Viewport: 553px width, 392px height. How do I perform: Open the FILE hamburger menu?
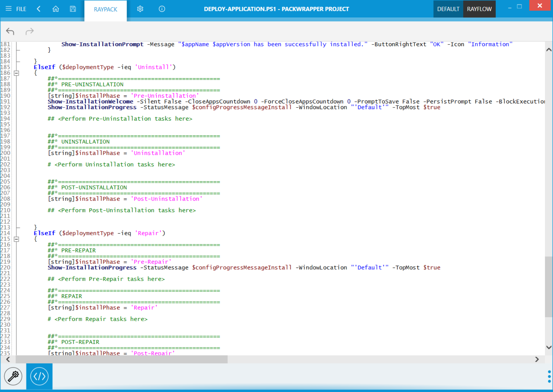click(x=16, y=9)
